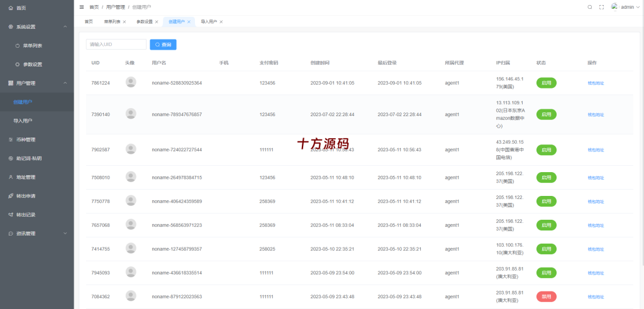
Task: Click avatar of user 7945093
Action: click(x=131, y=273)
